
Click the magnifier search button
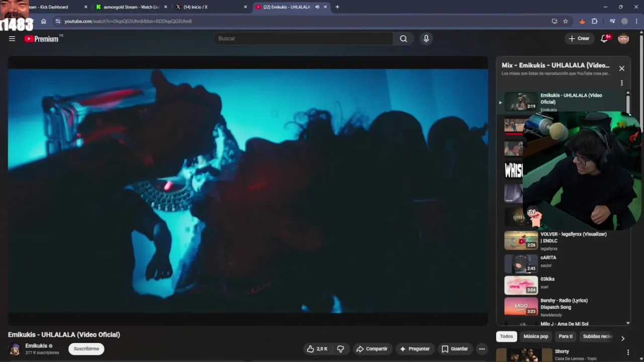tap(404, 39)
